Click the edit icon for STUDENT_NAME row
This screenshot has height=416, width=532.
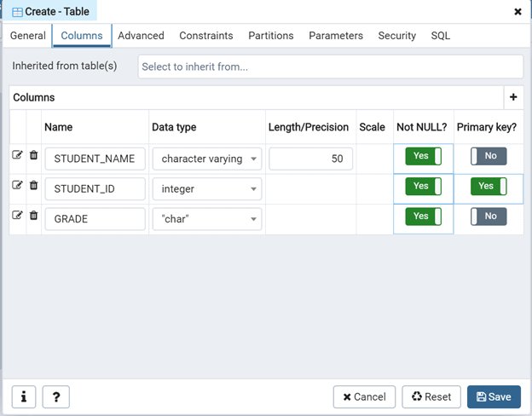pos(17,155)
